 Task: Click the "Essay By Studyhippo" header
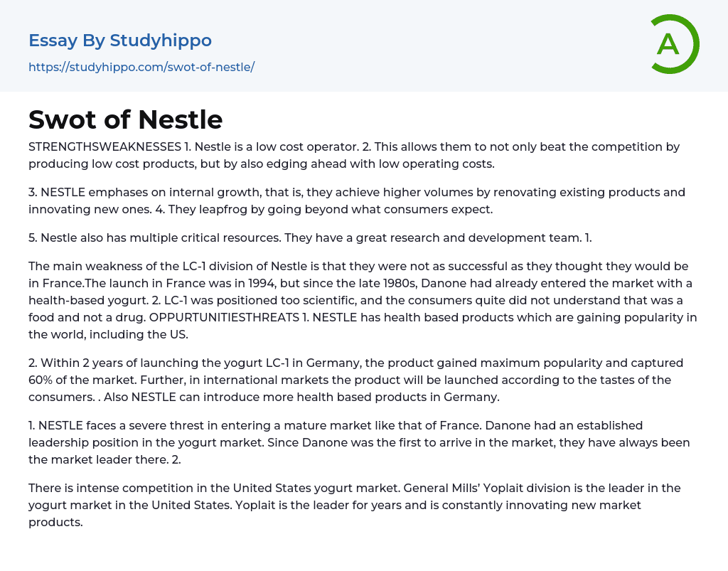click(120, 41)
